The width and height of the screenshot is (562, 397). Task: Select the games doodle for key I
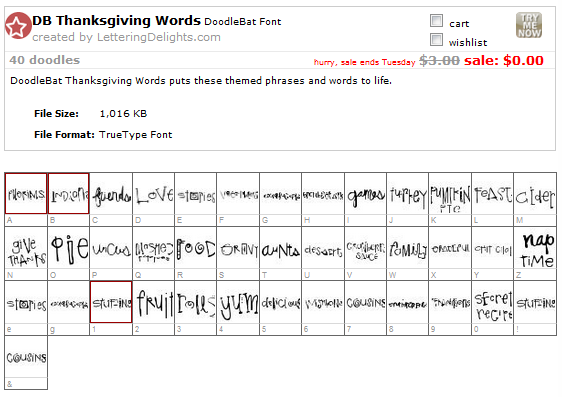pos(366,193)
